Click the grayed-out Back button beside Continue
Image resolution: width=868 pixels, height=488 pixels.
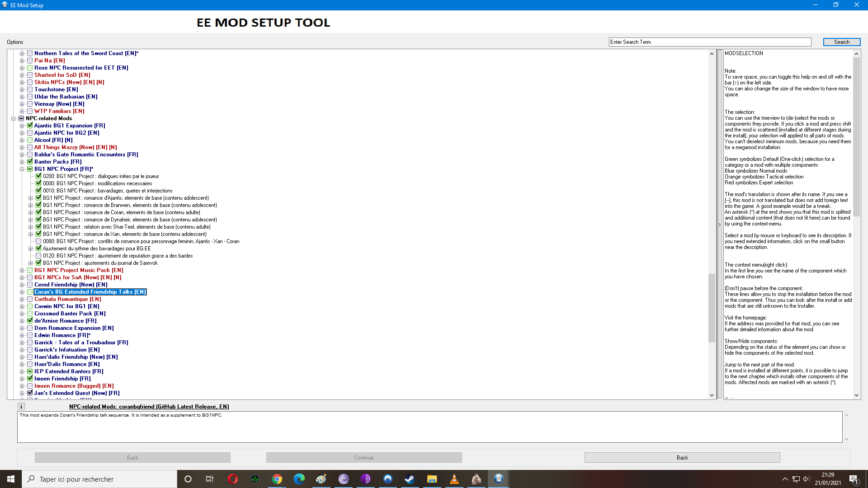point(132,458)
